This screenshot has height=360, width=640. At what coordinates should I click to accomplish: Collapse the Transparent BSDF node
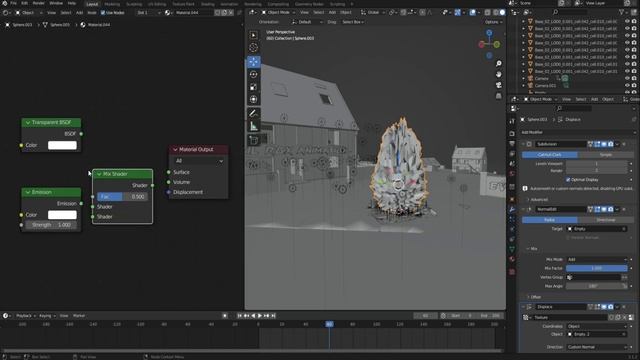(x=28, y=122)
